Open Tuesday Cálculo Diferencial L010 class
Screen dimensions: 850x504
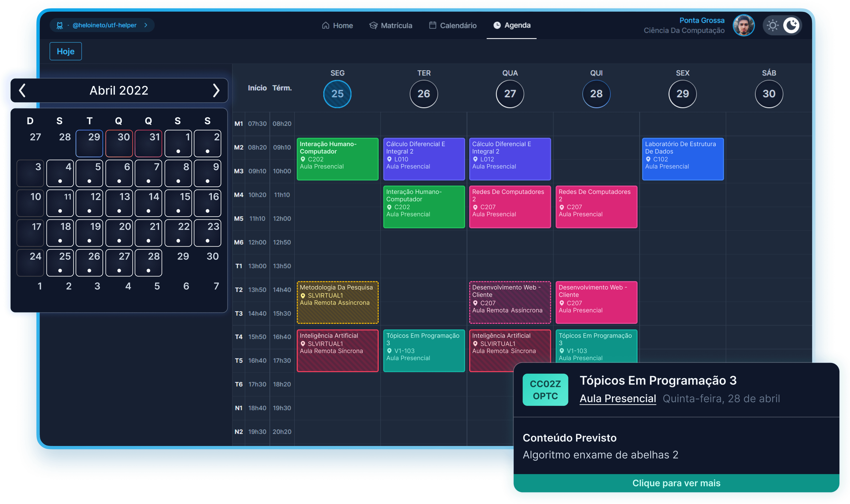pos(424,159)
